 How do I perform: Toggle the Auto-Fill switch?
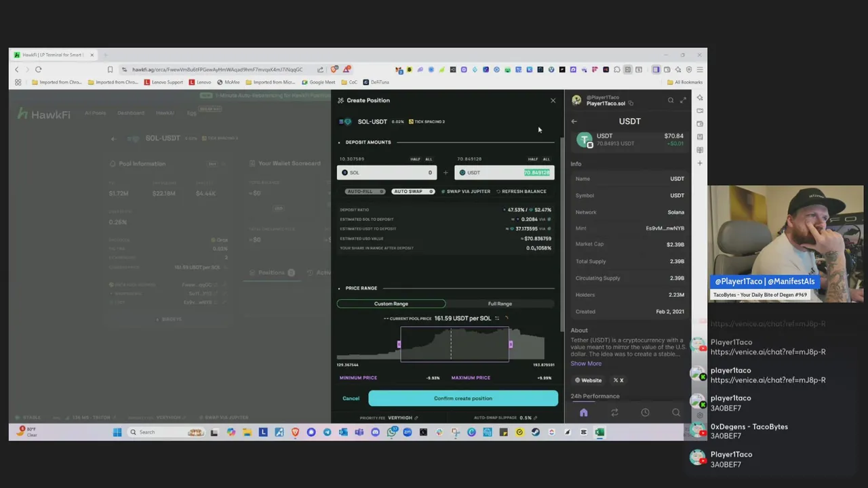pyautogui.click(x=365, y=191)
